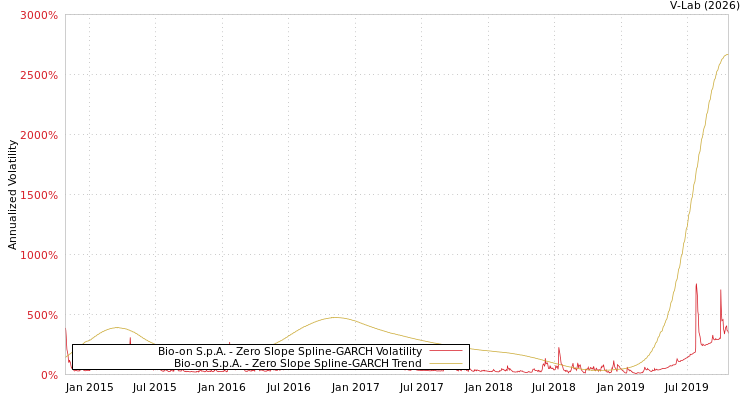The width and height of the screenshot is (750, 400).
Task: Click the Jan 2015 x-axis label
Action: 89,387
